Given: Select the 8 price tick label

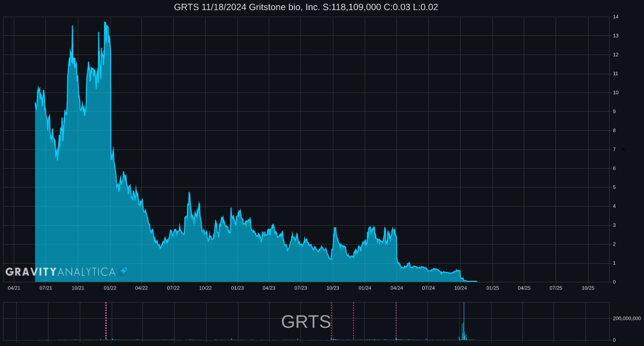Looking at the screenshot, I should [614, 130].
